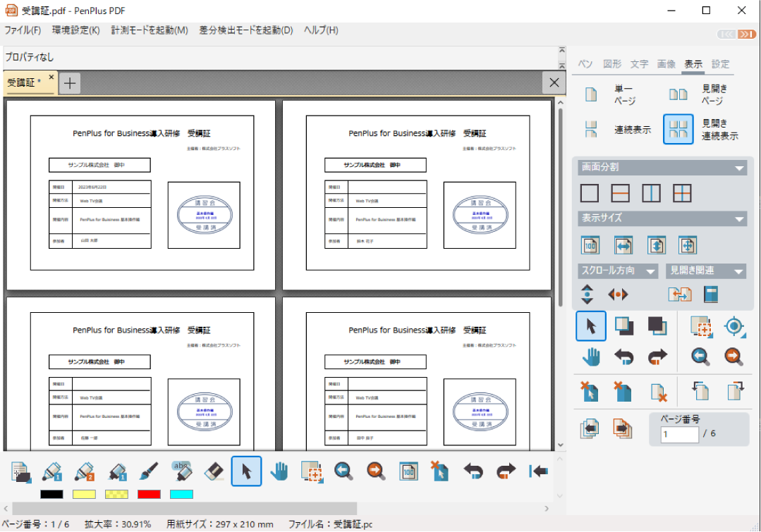Select the cyan color swatch
This screenshot has height=532, width=761.
(x=181, y=495)
